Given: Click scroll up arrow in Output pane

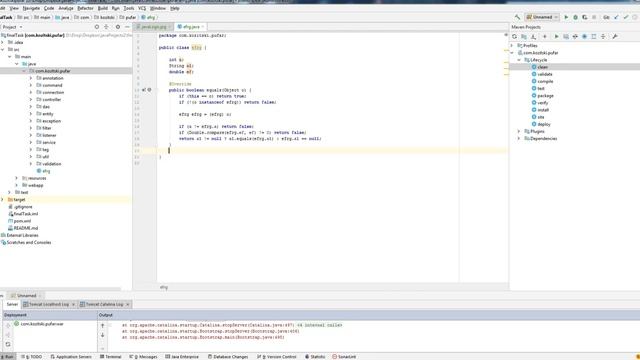Looking at the screenshot, I should tap(102, 326).
